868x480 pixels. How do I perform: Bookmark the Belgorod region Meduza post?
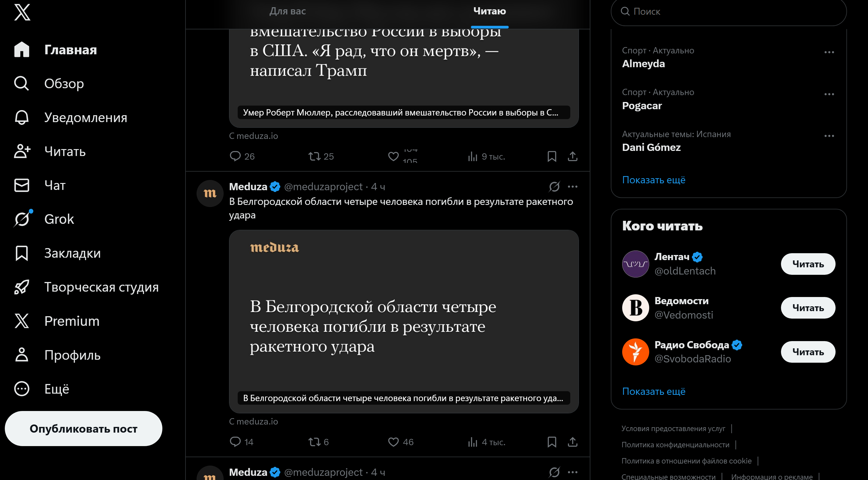point(552,442)
